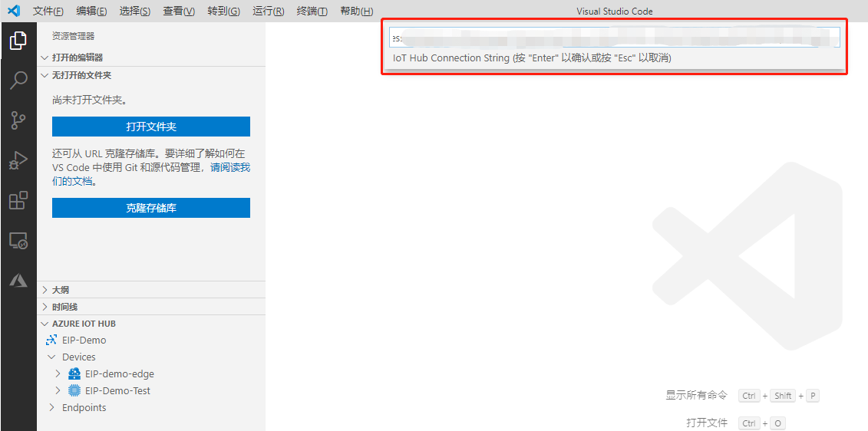Expand the Endpoints tree node
This screenshot has width=868, height=431.
coord(52,408)
